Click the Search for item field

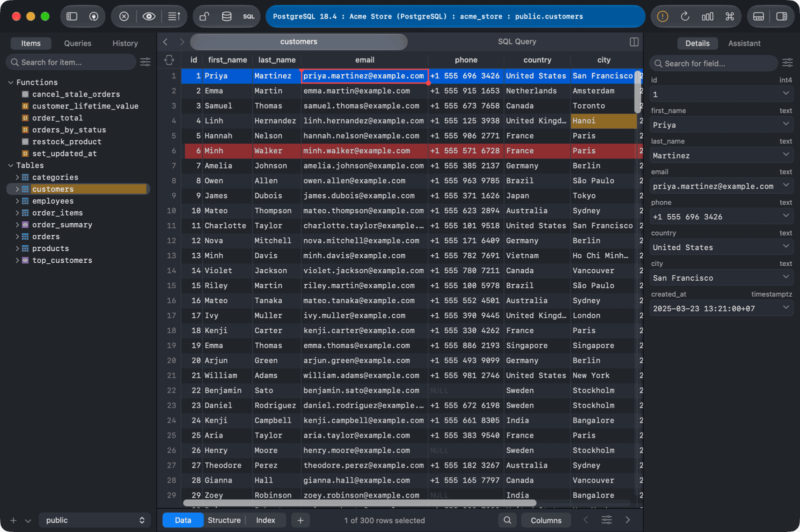71,62
